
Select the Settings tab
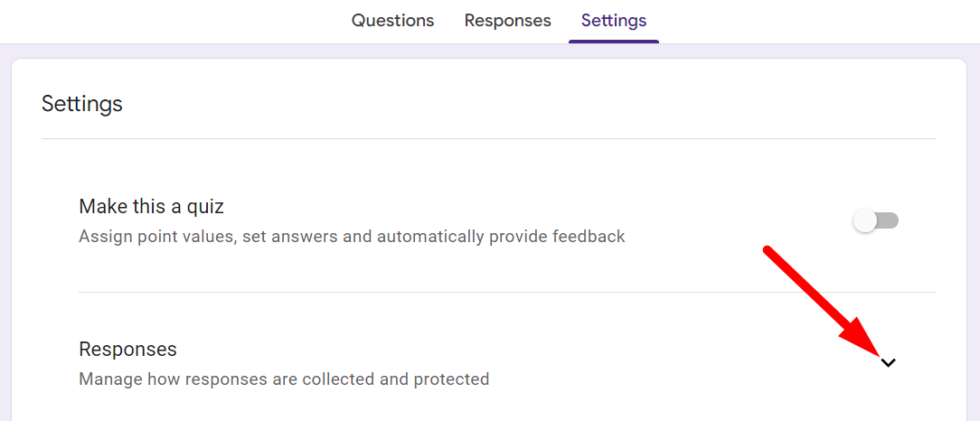(x=614, y=20)
